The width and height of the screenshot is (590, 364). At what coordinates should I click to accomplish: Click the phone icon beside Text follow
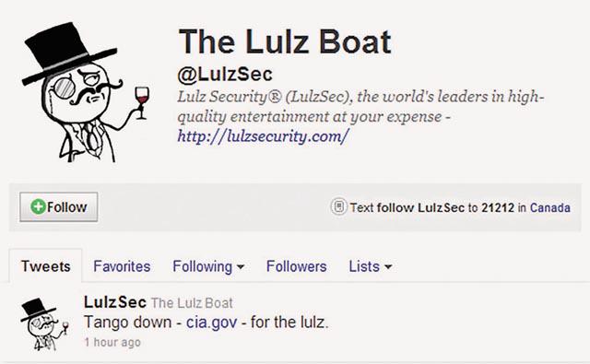[338, 206]
